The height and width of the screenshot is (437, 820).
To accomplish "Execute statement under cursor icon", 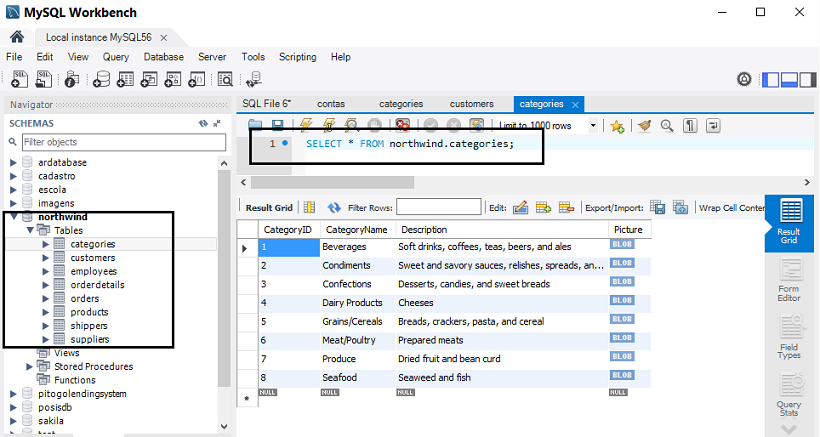I will click(x=329, y=125).
